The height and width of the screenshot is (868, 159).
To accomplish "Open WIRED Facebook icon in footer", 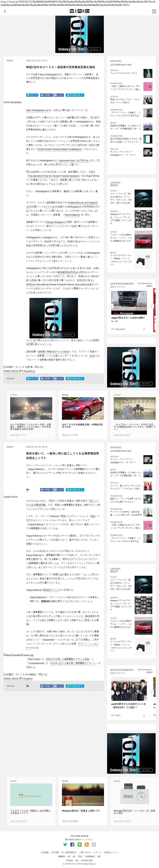I will (72, 844).
